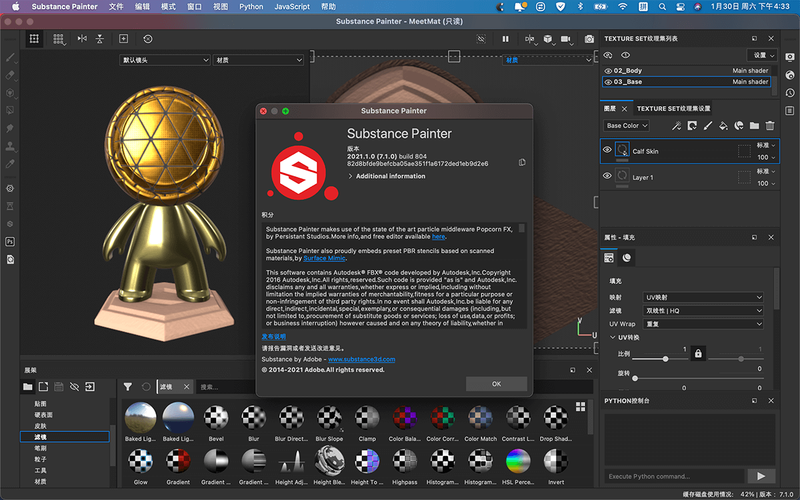Click the About dialog credits scrollbar

pyautogui.click(x=521, y=228)
